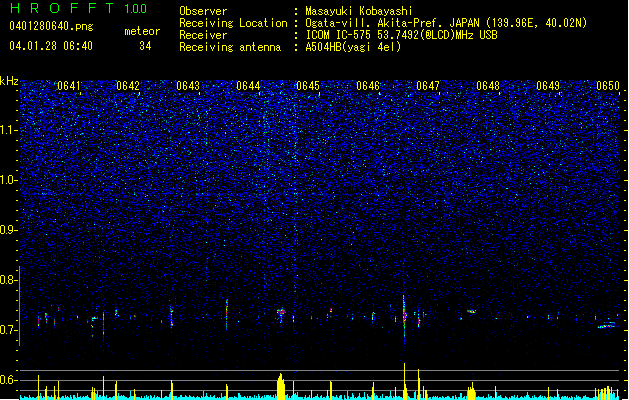Viewport: 629px width, 400px height.
Task: Click the 0645 time marker
Action: (308, 86)
